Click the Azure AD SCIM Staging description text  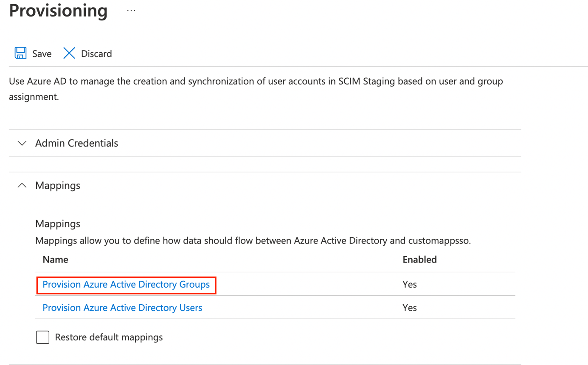coord(256,82)
